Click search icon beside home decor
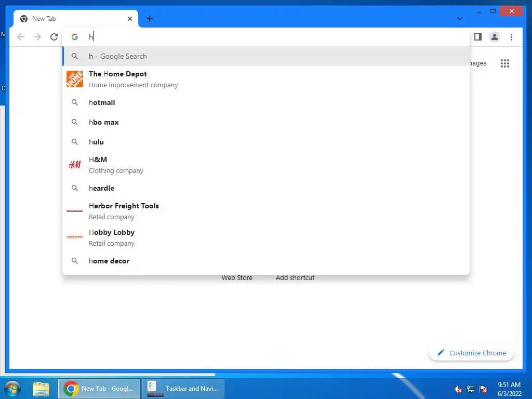The image size is (532, 399). point(75,261)
